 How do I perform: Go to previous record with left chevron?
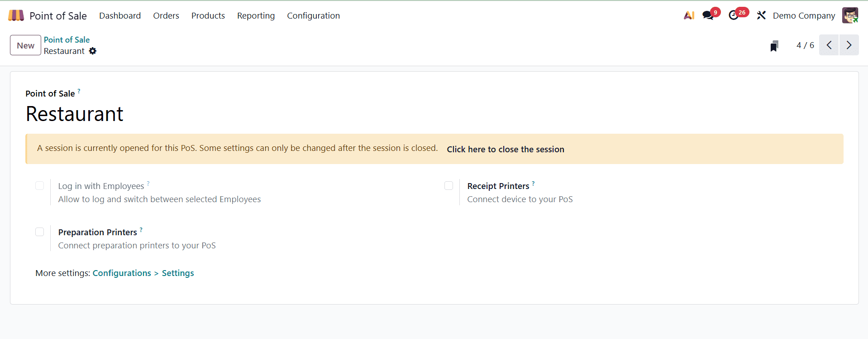(829, 45)
